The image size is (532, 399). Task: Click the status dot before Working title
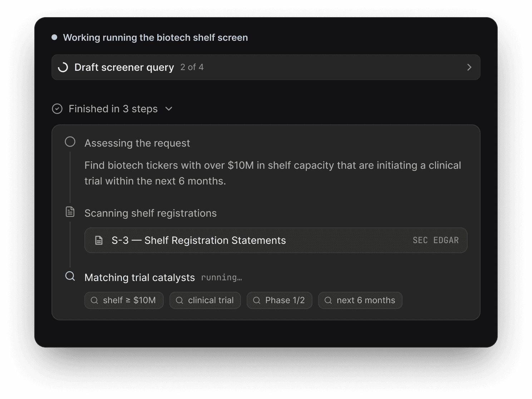(x=54, y=37)
